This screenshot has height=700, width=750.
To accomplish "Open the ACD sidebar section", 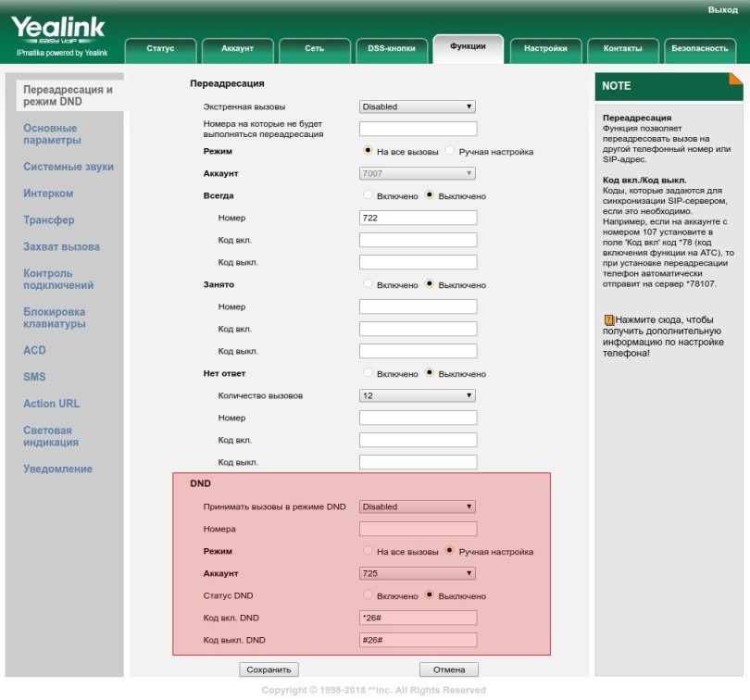I will [34, 350].
